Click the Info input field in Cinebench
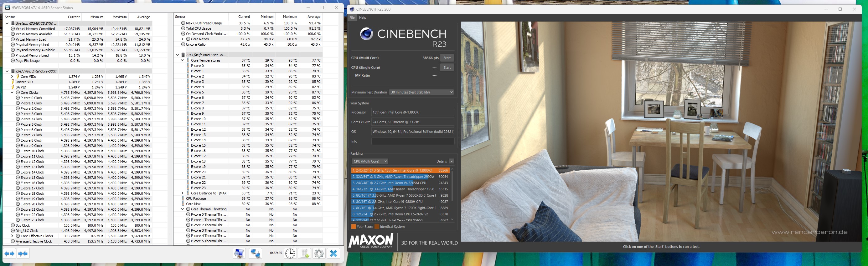The image size is (868, 266). (x=413, y=141)
